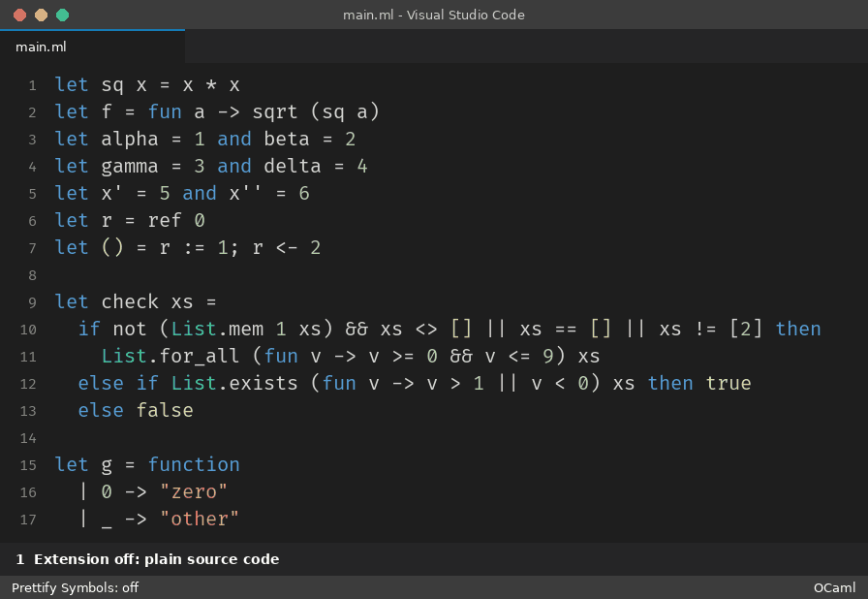
Task: Click the window title 'main.ml - Visual Studio Code'
Action: click(x=434, y=15)
